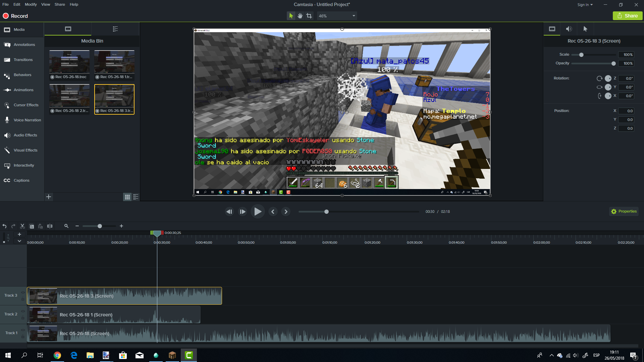Redo the last timeline action
Screen dimensions: 644x362
[x=13, y=226]
